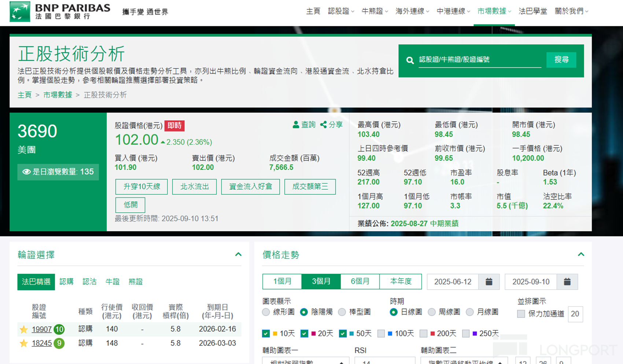Image resolution: width=623 pixels, height=364 pixels.
Task: Expand the 海外連線 nav dropdown
Action: click(412, 11)
